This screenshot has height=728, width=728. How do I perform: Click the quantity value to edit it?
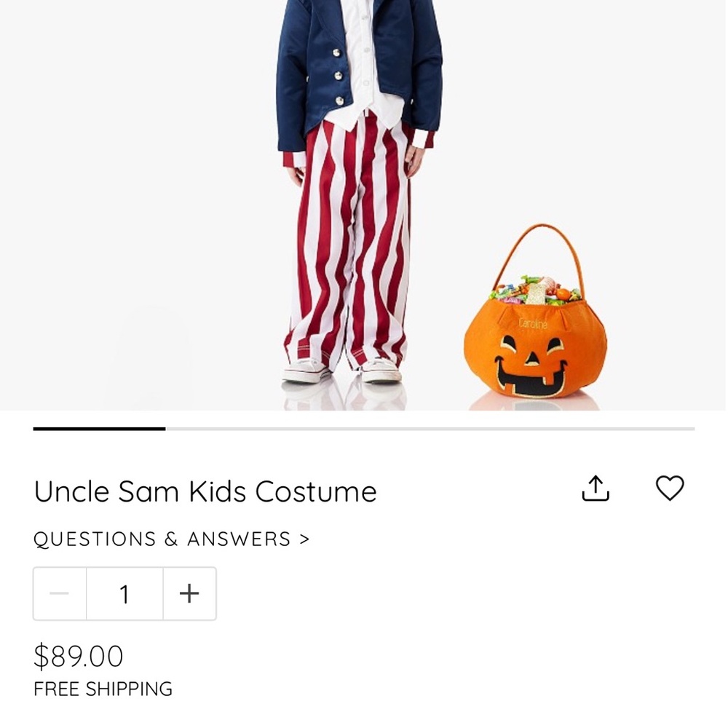click(x=124, y=593)
